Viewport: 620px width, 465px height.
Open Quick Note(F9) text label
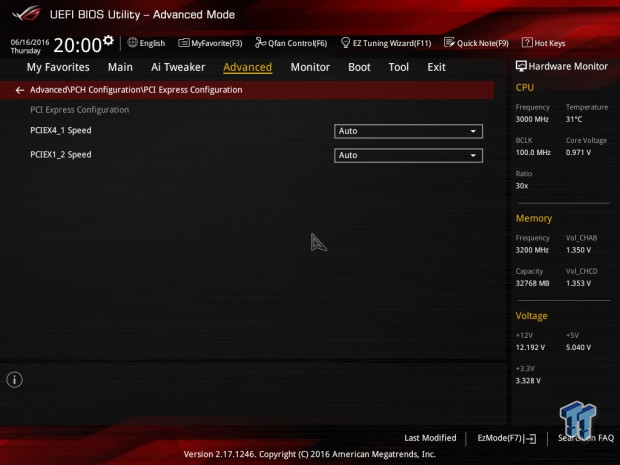point(483,43)
